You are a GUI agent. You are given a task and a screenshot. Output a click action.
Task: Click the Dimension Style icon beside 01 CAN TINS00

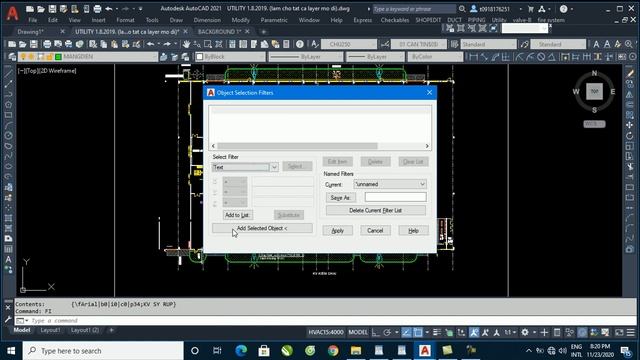385,44
